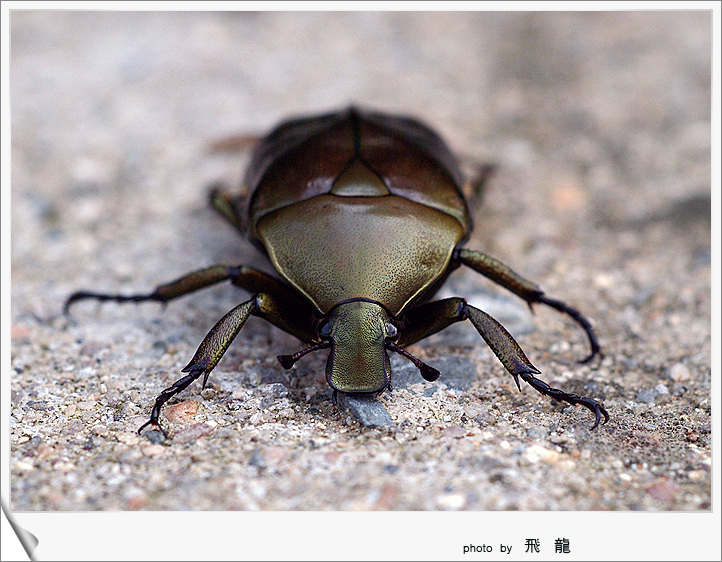The height and width of the screenshot is (562, 722).
Task: Click the beetle's left eye
Action: click(326, 328)
